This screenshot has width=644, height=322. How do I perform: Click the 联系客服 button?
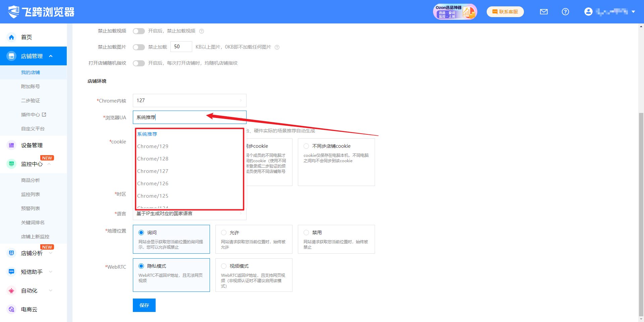[x=505, y=12]
